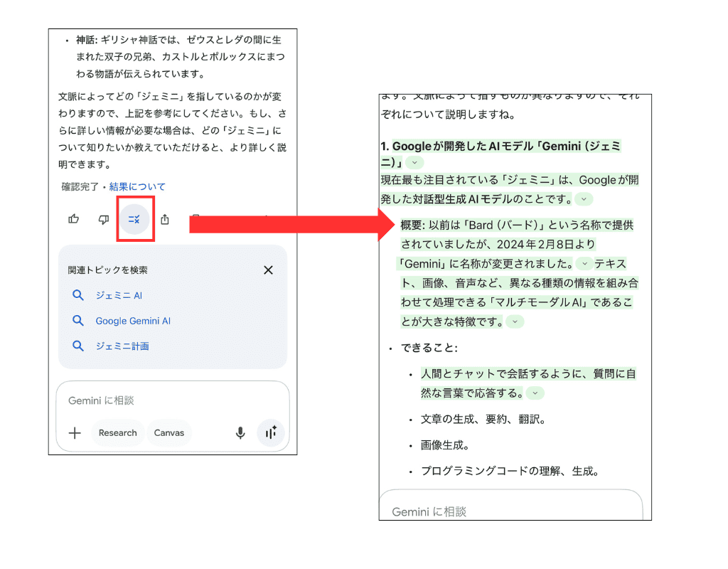Expand chevron after 対話型生成AIモデルのことです sentence
This screenshot has width=728, height=569.
point(583,199)
